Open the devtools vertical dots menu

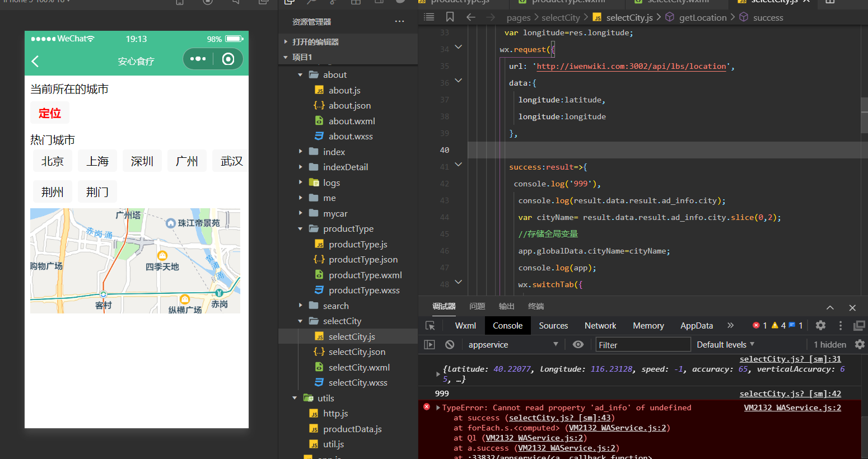840,325
